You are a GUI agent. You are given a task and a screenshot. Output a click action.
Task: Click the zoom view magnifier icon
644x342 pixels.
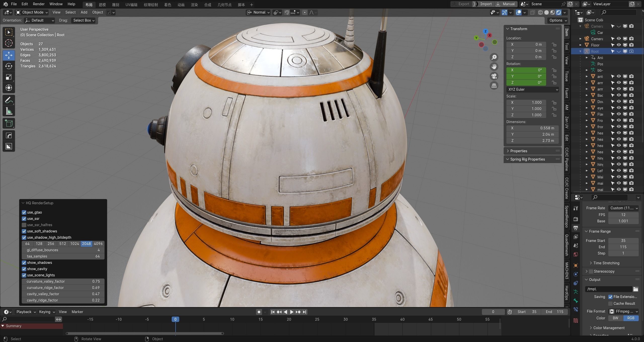tap(494, 57)
